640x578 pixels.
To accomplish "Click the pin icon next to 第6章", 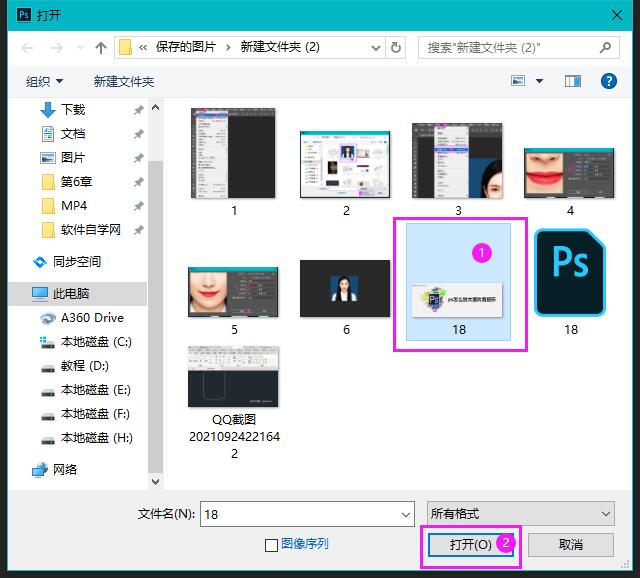I will pyautogui.click(x=138, y=182).
